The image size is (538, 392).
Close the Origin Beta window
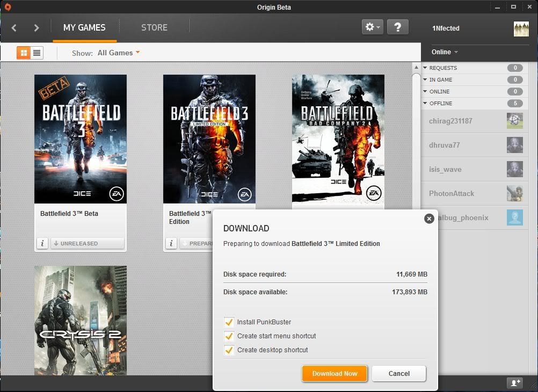point(529,7)
